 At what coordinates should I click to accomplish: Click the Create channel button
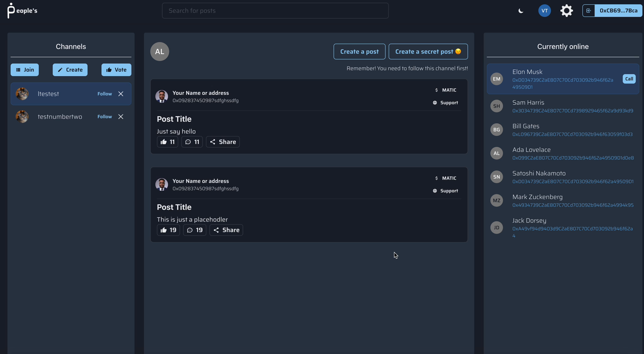pyautogui.click(x=70, y=70)
